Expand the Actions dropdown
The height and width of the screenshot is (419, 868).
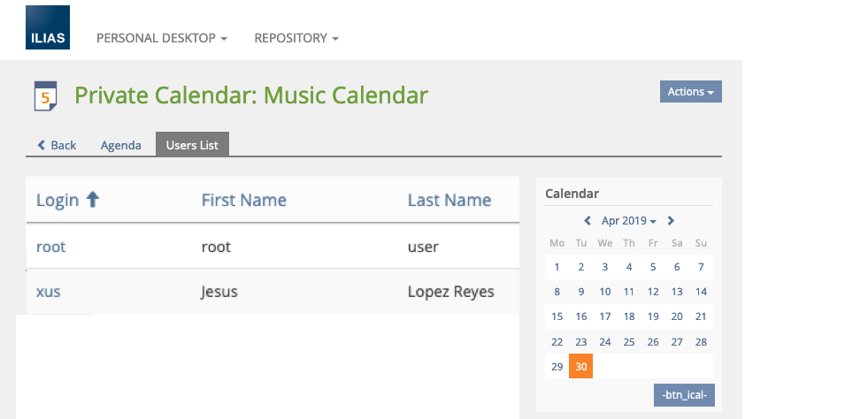(690, 92)
